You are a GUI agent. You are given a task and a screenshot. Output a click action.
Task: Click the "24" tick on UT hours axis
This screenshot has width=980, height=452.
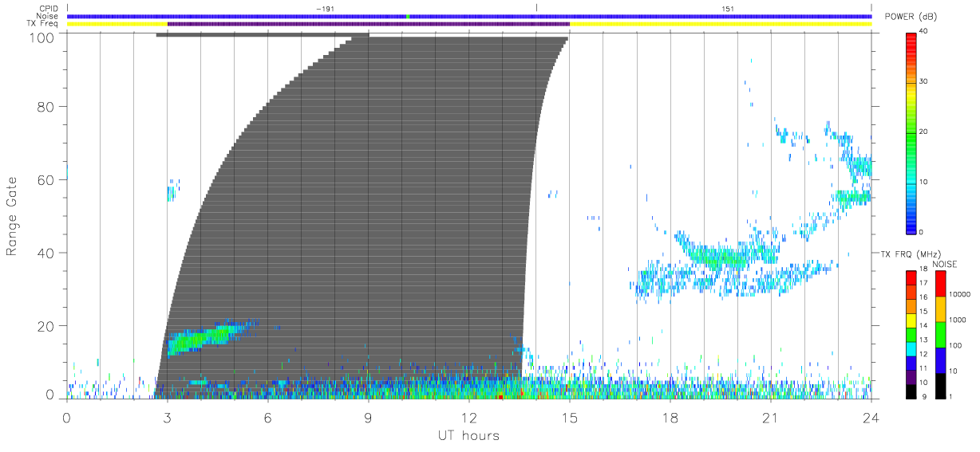[871, 416]
